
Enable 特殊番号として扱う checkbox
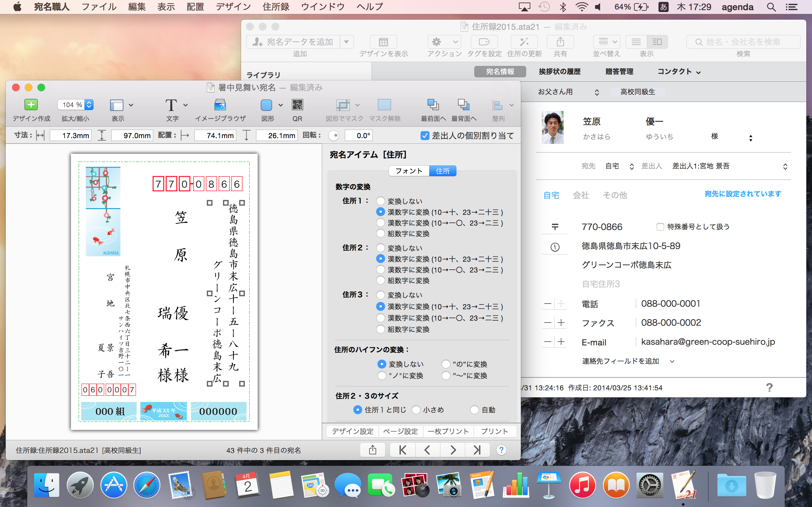coord(660,227)
